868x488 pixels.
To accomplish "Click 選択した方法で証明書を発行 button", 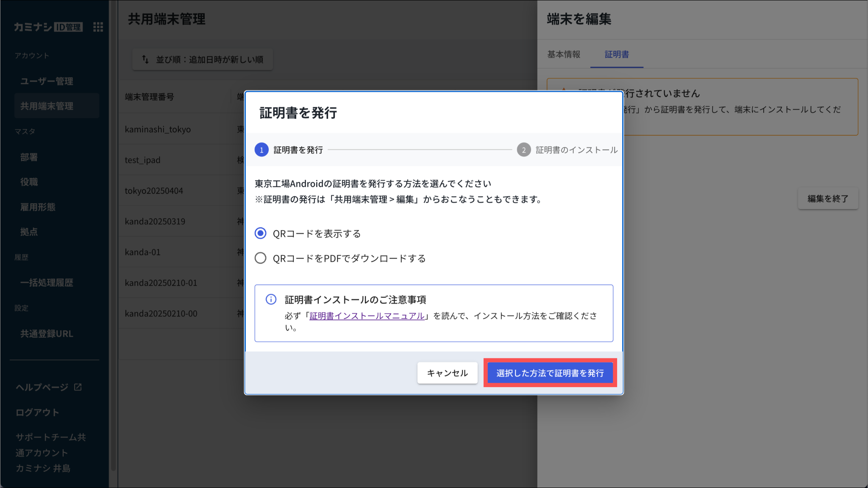I will point(550,373).
